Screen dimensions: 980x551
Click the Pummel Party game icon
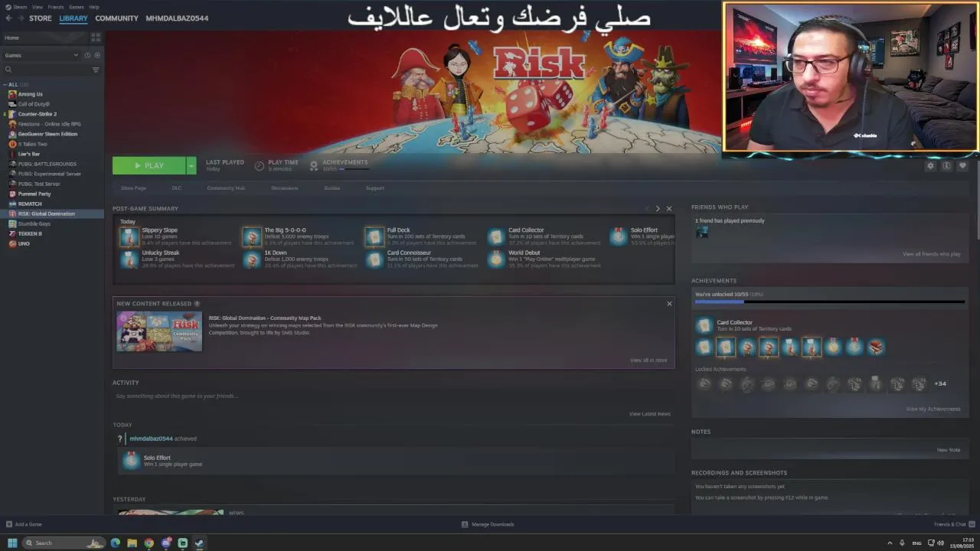tap(12, 194)
